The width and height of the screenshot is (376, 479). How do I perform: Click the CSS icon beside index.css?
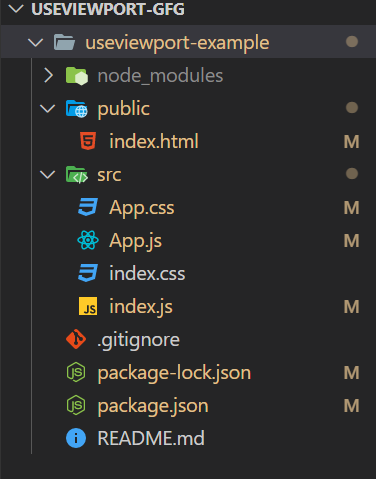[88, 273]
